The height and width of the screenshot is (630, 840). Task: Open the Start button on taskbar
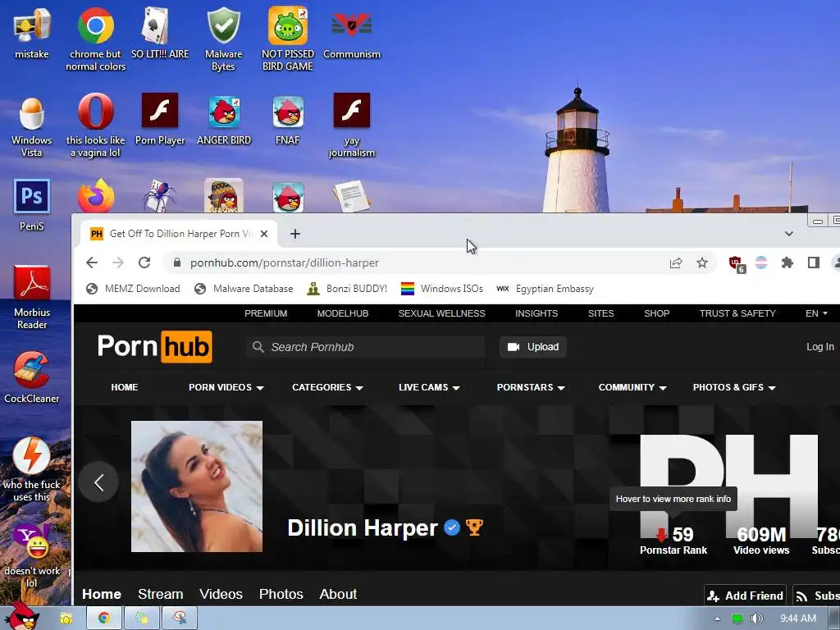24,617
